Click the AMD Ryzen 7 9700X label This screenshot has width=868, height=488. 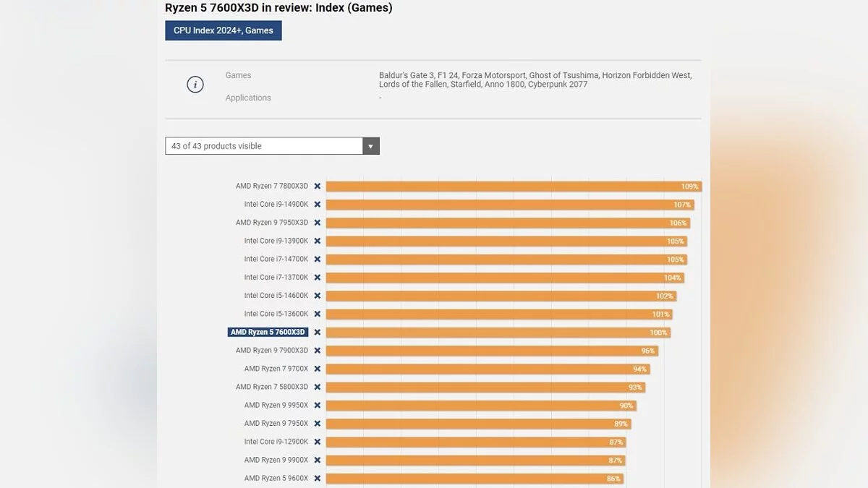pyautogui.click(x=276, y=369)
